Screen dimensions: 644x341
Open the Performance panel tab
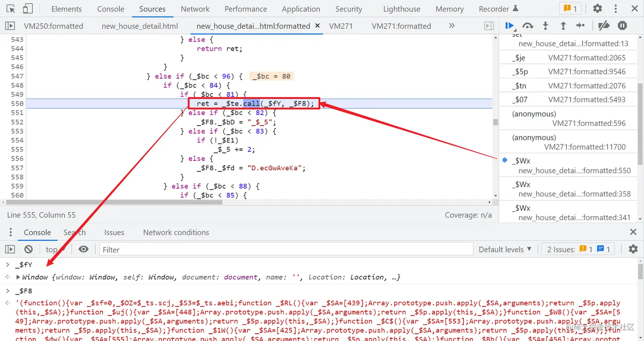pyautogui.click(x=246, y=9)
